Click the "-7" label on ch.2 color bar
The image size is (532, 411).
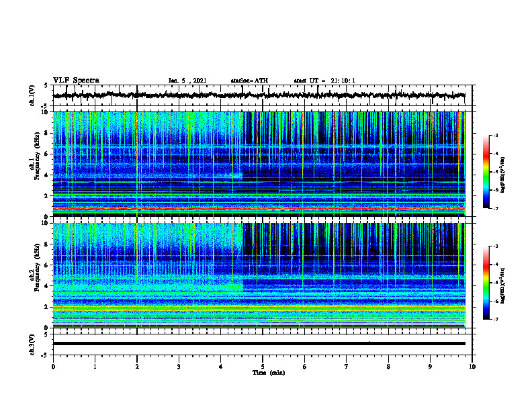(495, 320)
